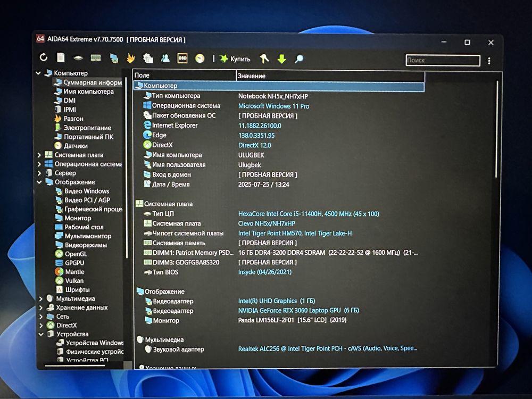The height and width of the screenshot is (399, 532).
Task: Click the Insyde (04/26/2021) BIOS link
Action: point(264,272)
